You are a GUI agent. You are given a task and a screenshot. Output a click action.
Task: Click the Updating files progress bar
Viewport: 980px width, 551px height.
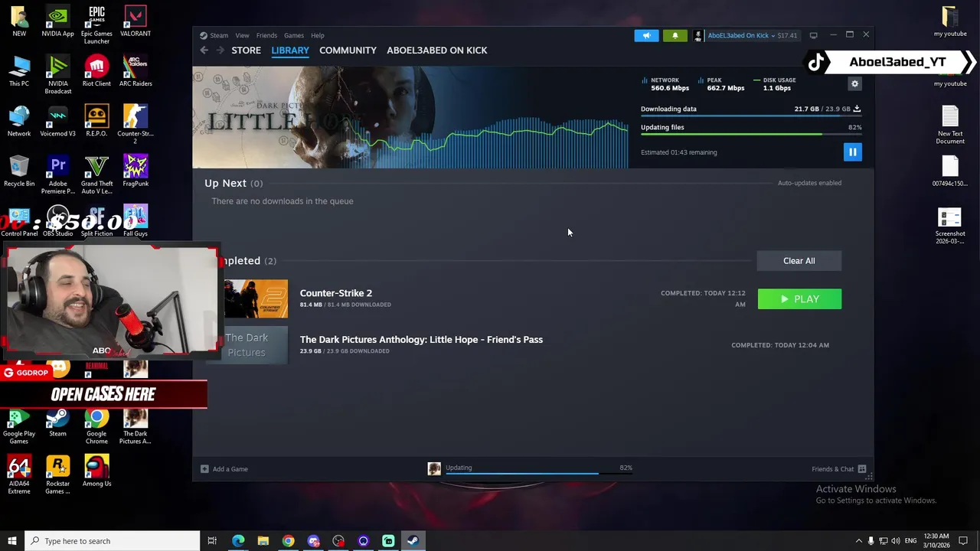pyautogui.click(x=750, y=135)
